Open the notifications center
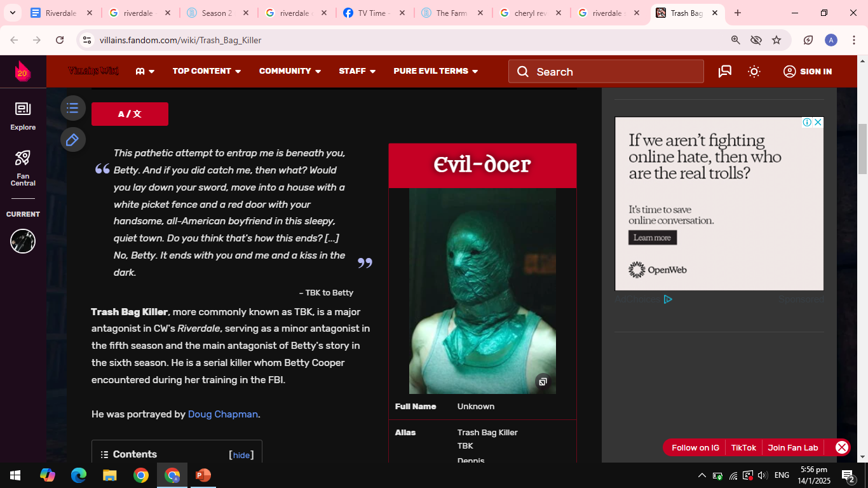 tap(848, 475)
